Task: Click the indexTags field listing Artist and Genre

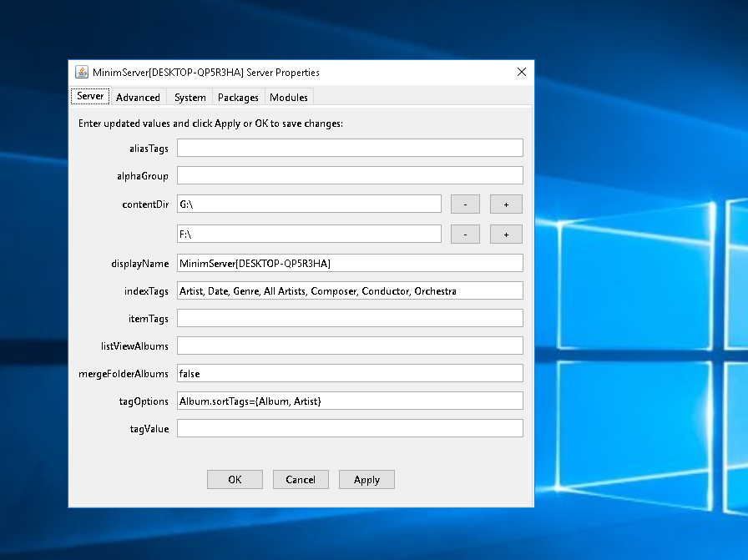Action: click(349, 290)
